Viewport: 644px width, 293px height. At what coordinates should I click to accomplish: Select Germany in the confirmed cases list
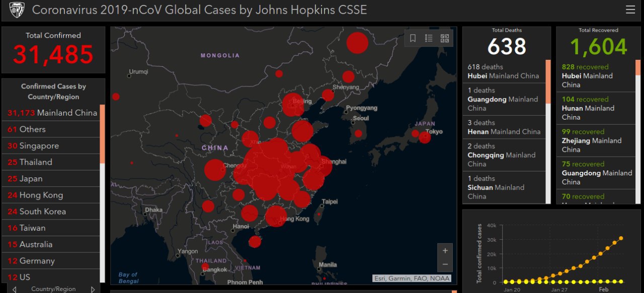click(51, 261)
